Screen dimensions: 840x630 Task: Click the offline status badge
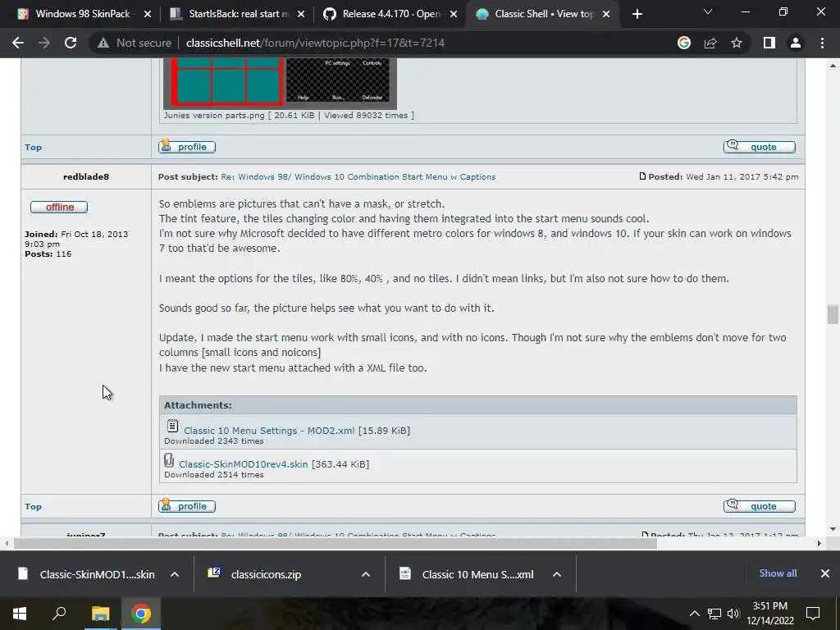59,208
